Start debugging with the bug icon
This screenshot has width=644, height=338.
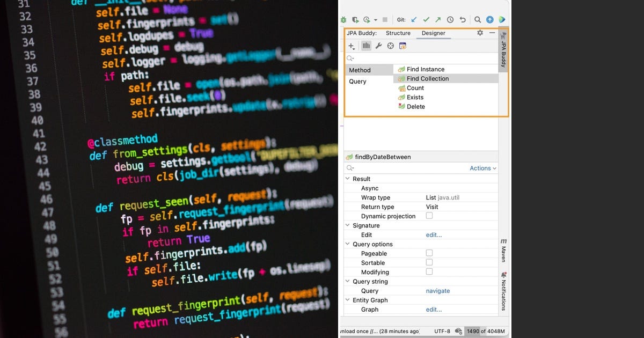343,19
